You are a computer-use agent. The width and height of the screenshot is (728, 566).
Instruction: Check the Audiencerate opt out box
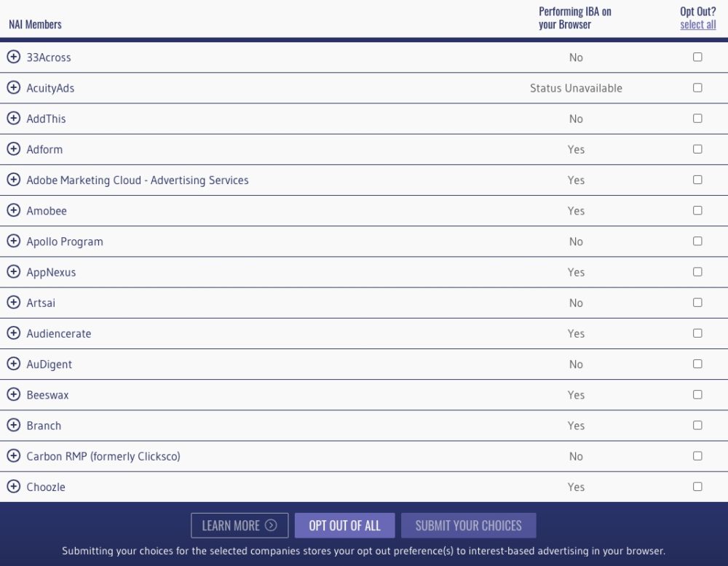click(697, 332)
